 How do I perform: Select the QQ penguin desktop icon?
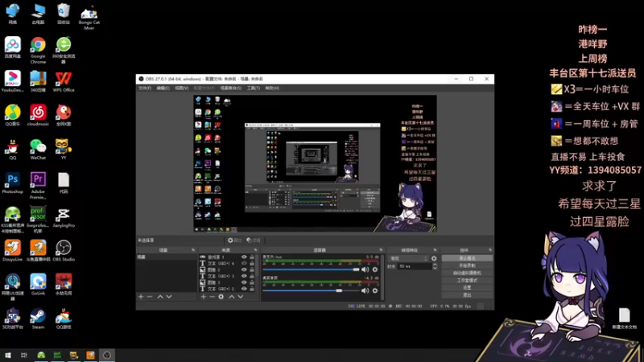[x=12, y=149]
